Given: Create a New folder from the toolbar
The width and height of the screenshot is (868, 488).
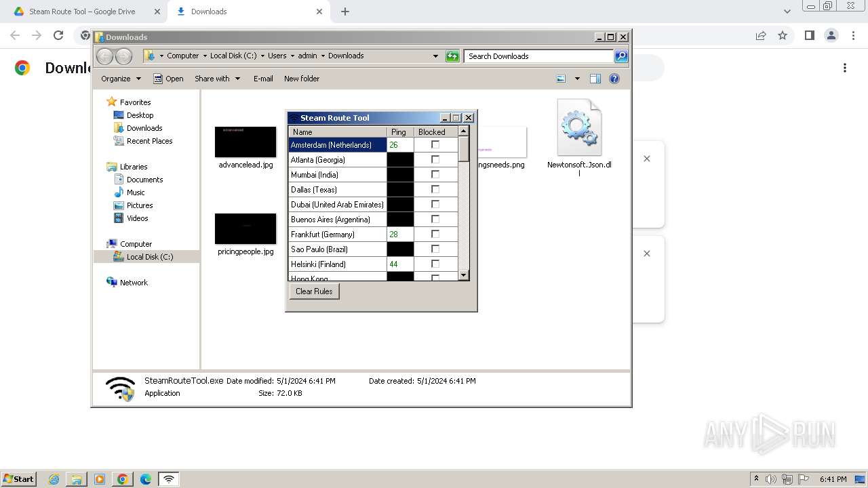Looking at the screenshot, I should (302, 79).
